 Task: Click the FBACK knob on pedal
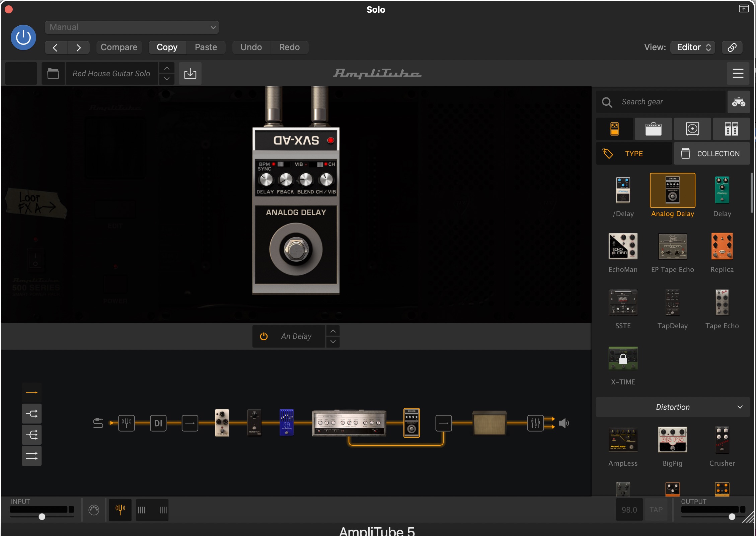[286, 180]
